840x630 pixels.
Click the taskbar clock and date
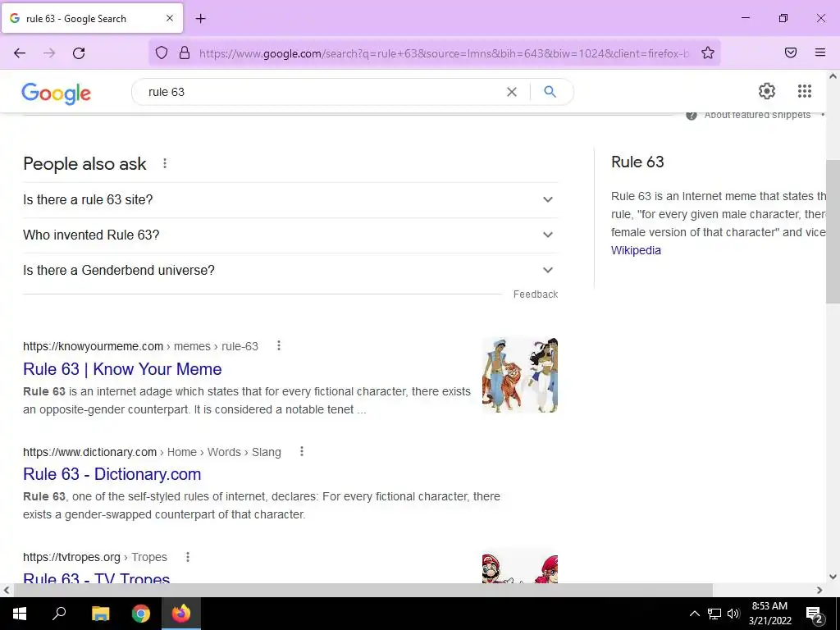[x=769, y=614]
